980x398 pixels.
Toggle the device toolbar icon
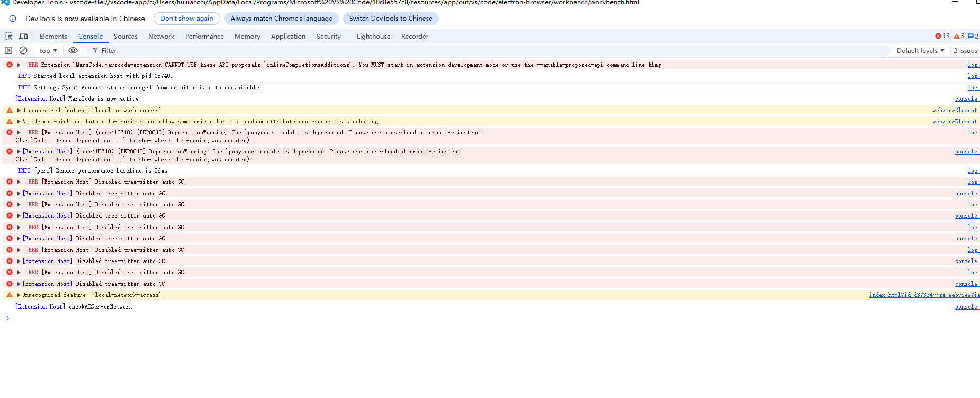tap(23, 36)
